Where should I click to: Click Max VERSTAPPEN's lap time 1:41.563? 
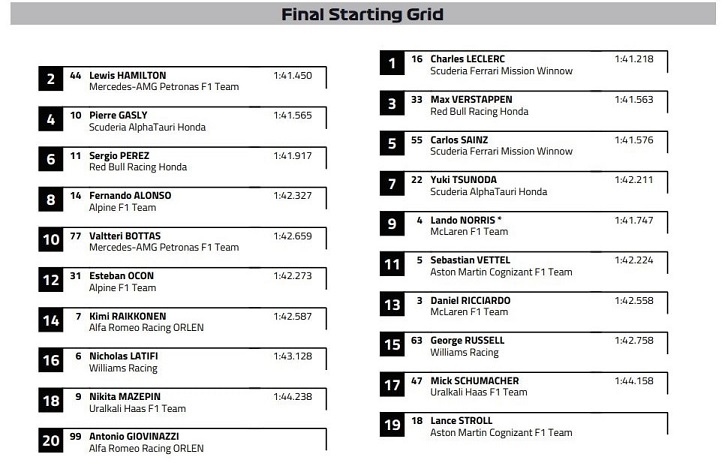pos(634,99)
